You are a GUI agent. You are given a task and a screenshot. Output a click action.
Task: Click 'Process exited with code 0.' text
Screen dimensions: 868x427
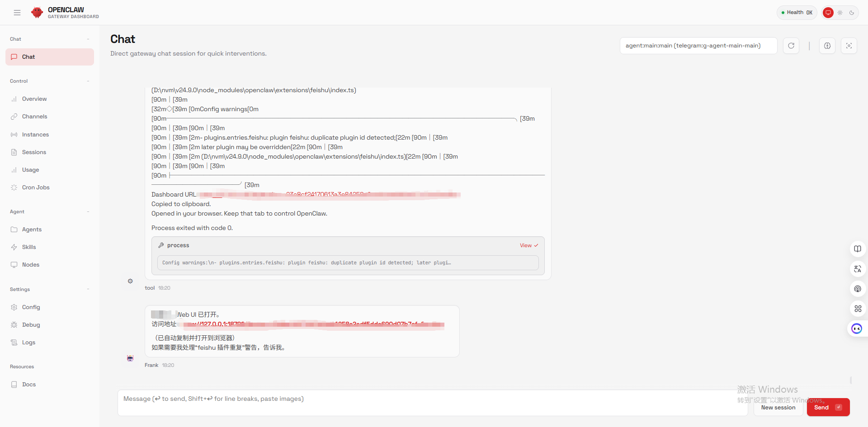(192, 228)
